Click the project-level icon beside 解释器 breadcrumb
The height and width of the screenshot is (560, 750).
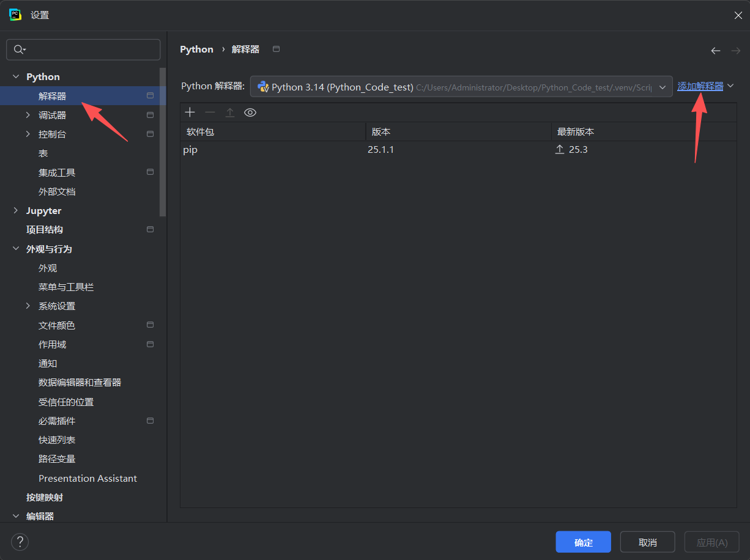click(276, 49)
